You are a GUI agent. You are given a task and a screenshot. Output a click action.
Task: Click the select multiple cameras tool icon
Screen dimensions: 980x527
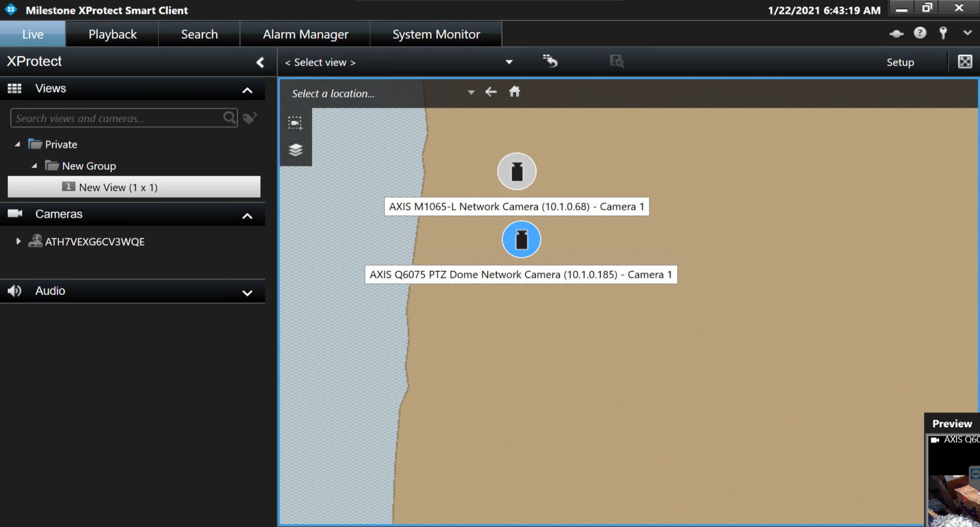295,123
